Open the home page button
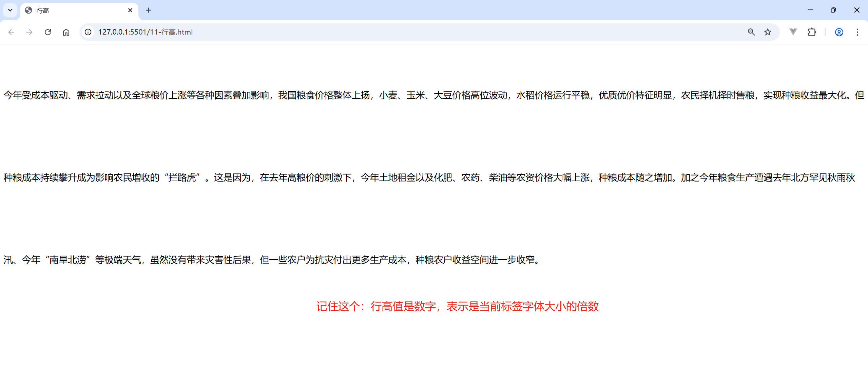The width and height of the screenshot is (868, 372). click(66, 32)
